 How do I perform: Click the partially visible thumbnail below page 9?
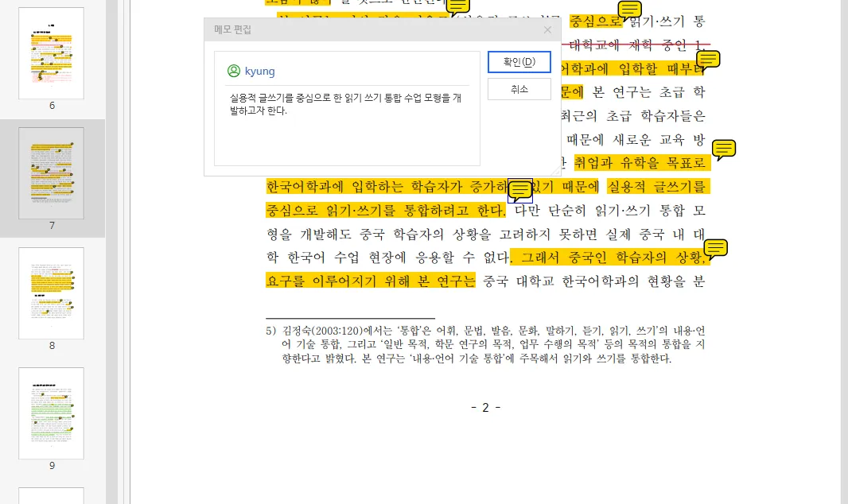click(51, 497)
